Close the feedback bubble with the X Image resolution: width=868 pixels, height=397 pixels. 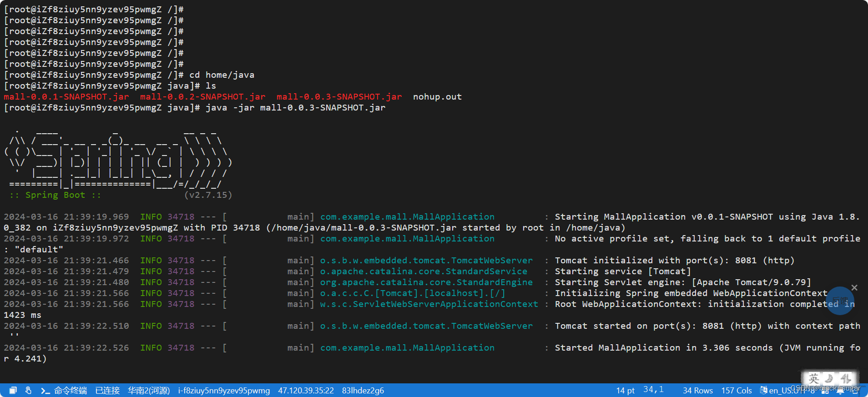click(x=854, y=287)
